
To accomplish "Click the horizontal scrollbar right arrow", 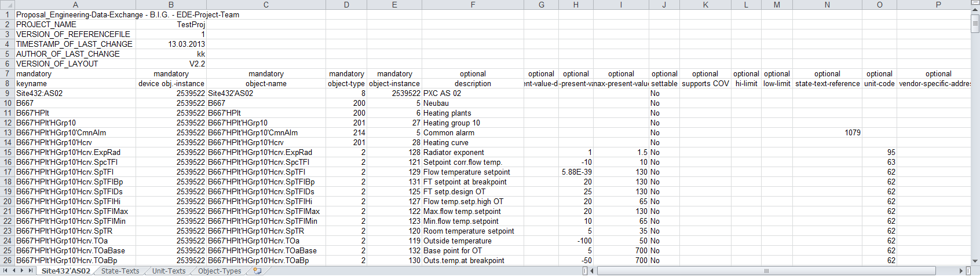I will click(961, 271).
